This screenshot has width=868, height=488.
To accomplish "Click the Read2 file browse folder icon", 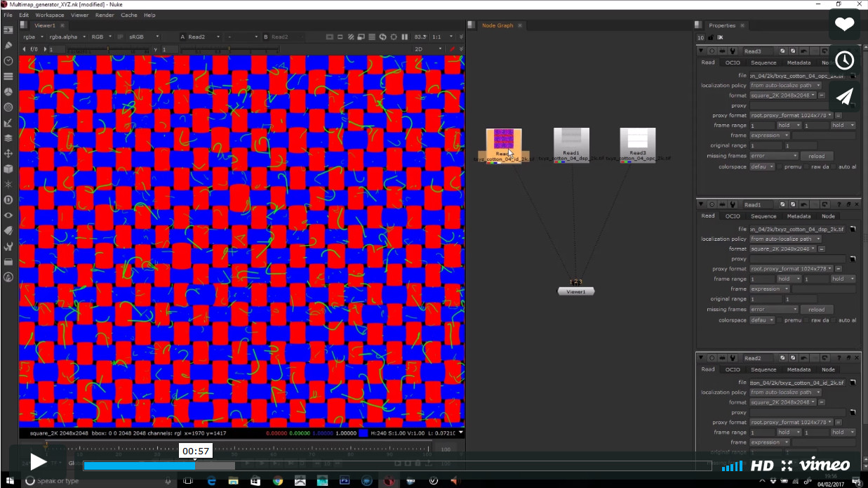I will (x=853, y=383).
